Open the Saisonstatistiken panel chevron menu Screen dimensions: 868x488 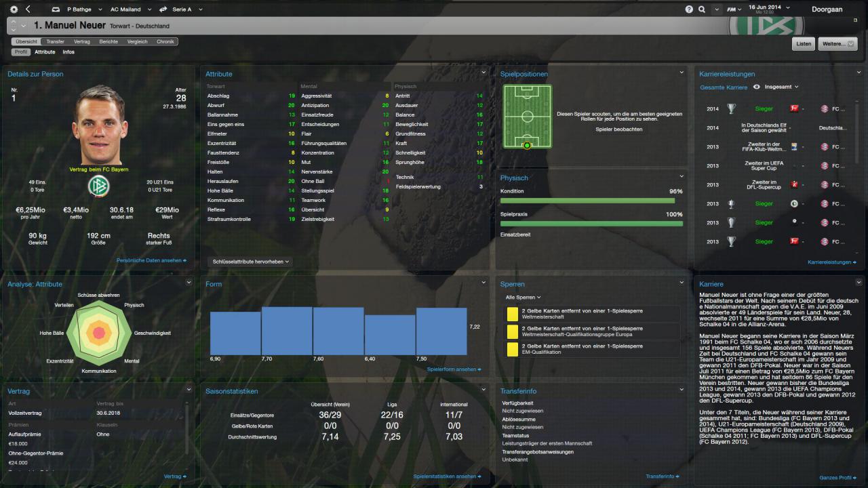(484, 390)
